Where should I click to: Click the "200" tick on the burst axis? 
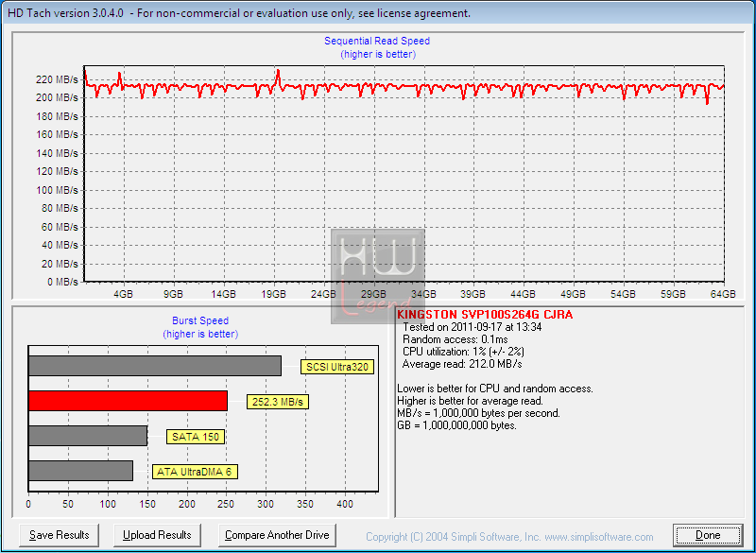coord(186,504)
